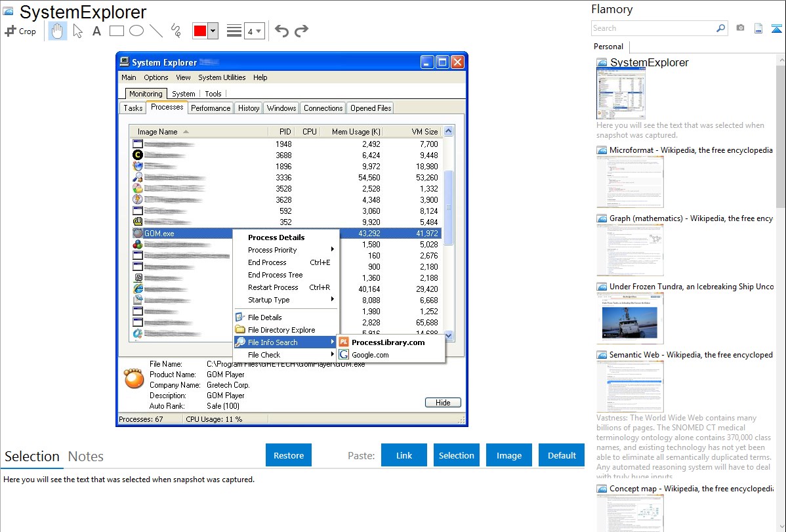Open the Semantic Web snapshot thumbnail
Screen dimensions: 786x532
(x=630, y=386)
